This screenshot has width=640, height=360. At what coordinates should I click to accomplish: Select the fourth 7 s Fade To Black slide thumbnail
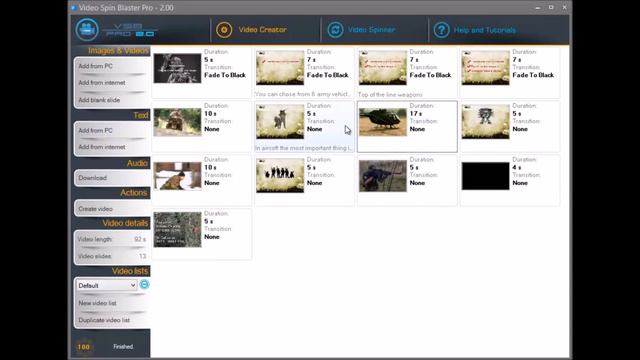[x=485, y=68]
